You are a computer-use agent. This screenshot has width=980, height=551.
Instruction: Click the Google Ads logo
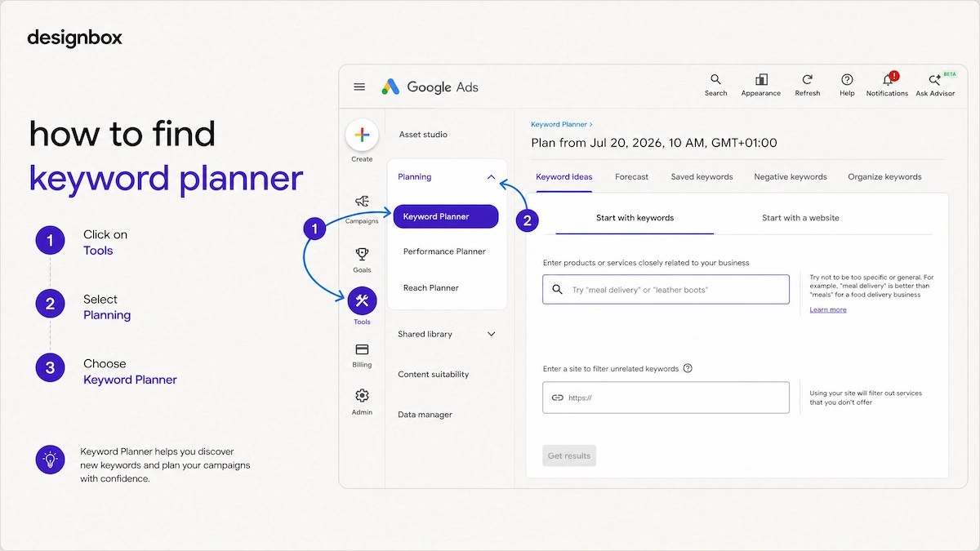[430, 87]
